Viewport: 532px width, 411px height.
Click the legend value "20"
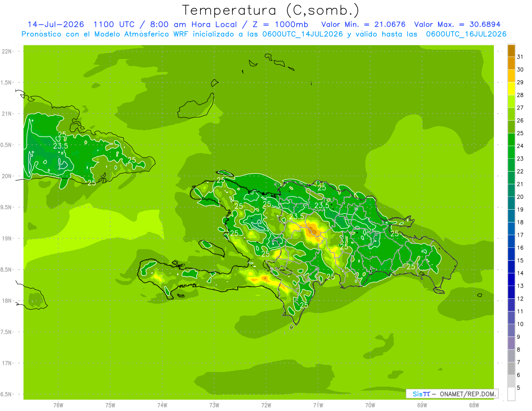pos(520,197)
